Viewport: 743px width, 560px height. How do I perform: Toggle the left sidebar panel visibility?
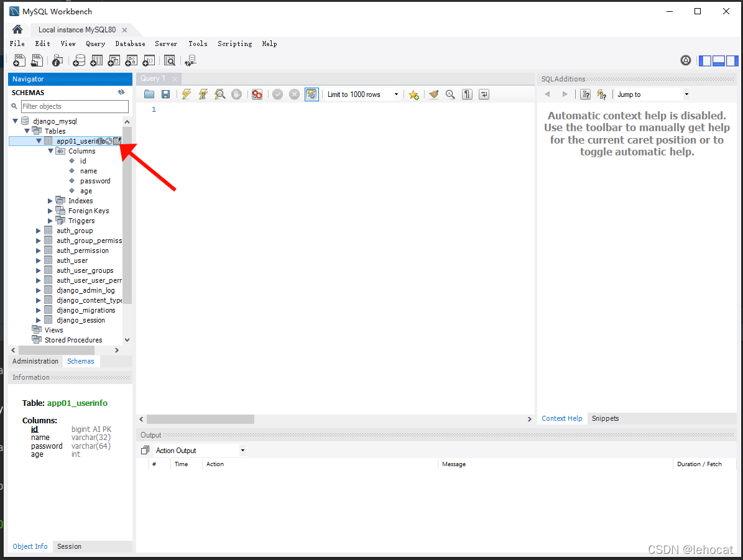click(705, 61)
